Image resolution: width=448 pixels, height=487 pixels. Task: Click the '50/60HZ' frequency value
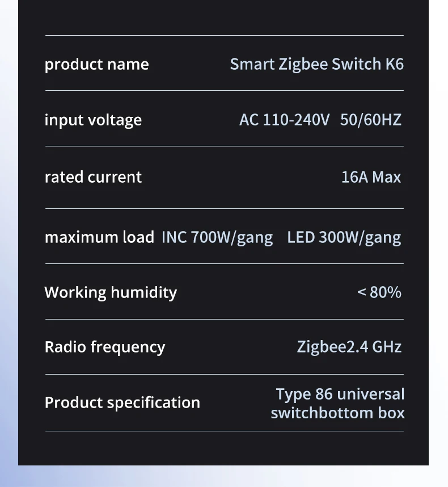(371, 120)
